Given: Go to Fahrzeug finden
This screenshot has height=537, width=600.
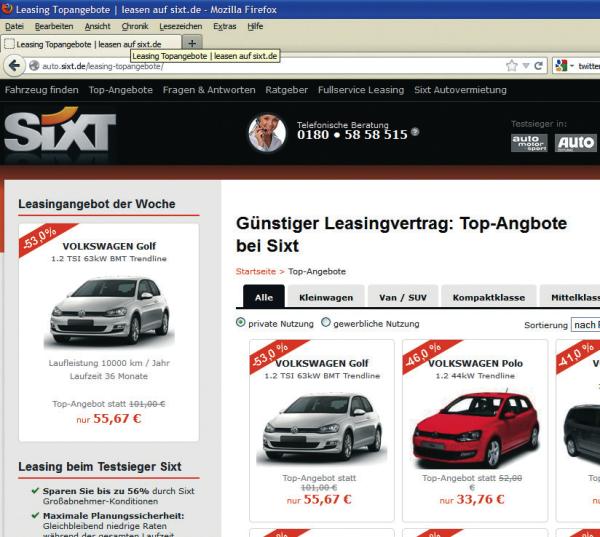Looking at the screenshot, I should [42, 90].
